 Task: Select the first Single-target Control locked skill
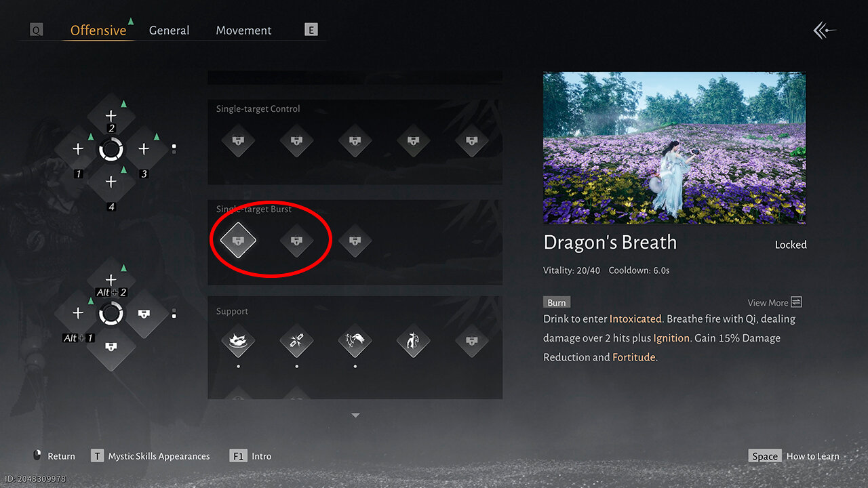point(238,141)
